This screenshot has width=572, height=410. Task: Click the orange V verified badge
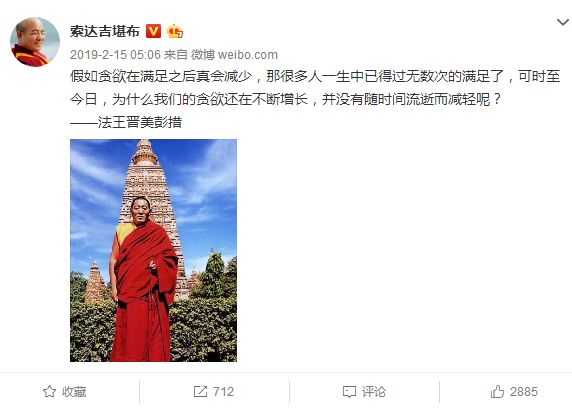153,31
